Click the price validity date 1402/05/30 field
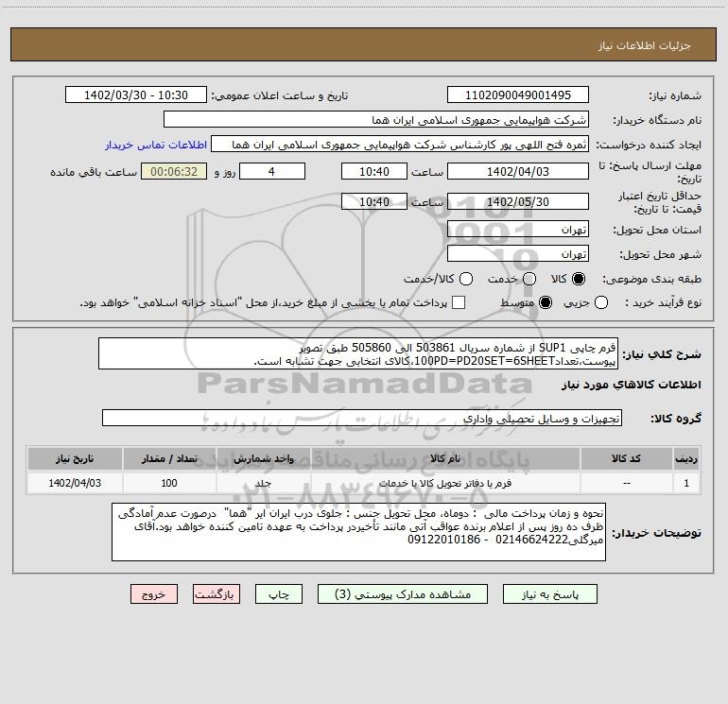Viewport: 728px width, 704px height. point(518,201)
